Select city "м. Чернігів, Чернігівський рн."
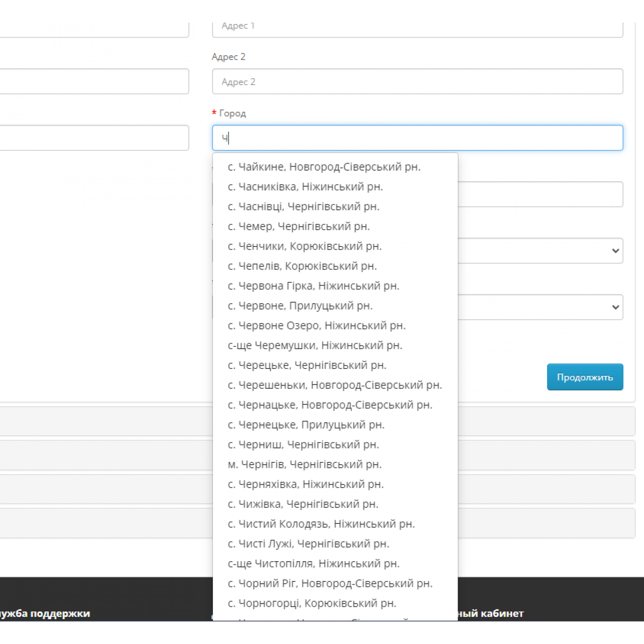 click(x=305, y=464)
